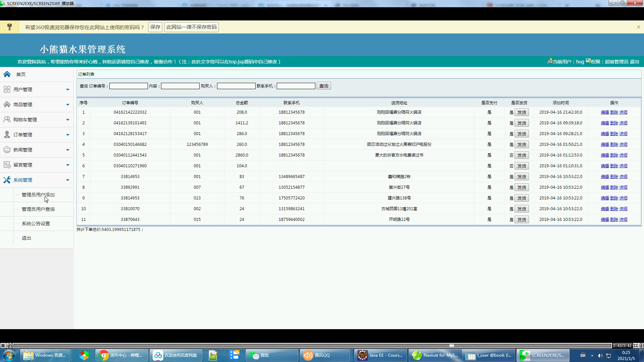Click the taskbar clock 0:25

tap(626, 353)
